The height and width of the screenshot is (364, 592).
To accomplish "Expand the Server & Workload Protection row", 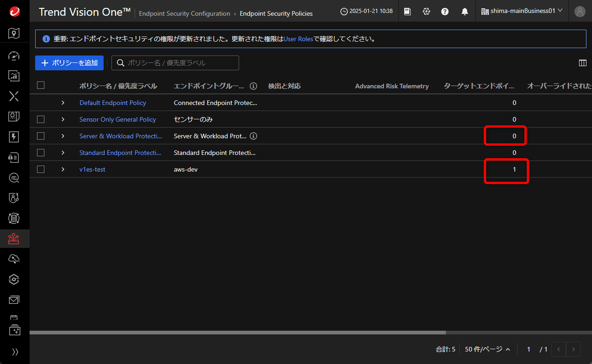I will tap(63, 136).
